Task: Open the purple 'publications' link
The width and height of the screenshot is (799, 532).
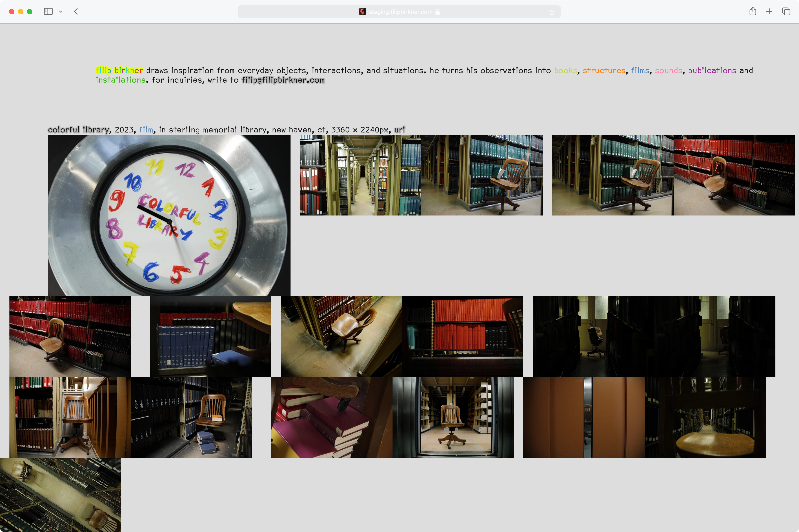Action: coord(712,70)
